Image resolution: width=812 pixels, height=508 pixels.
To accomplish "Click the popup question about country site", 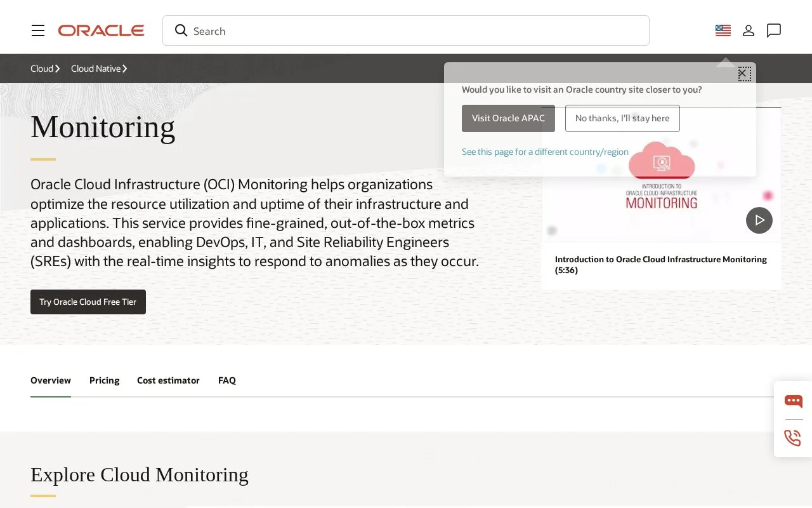I will 582,90.
